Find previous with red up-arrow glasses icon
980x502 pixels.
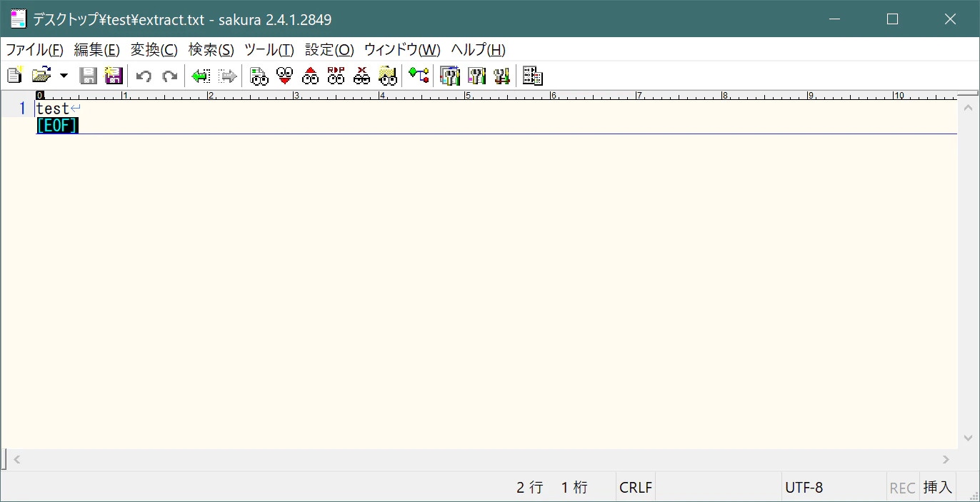[x=311, y=76]
